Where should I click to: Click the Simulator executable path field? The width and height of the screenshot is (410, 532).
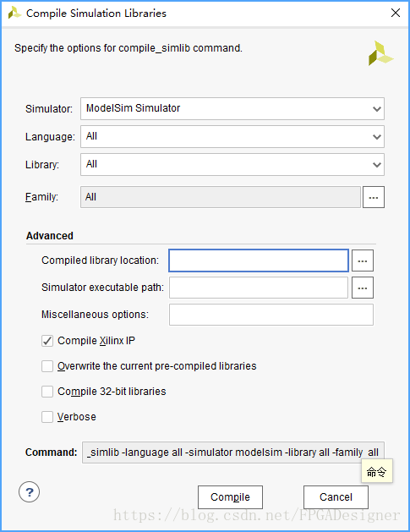(x=259, y=288)
